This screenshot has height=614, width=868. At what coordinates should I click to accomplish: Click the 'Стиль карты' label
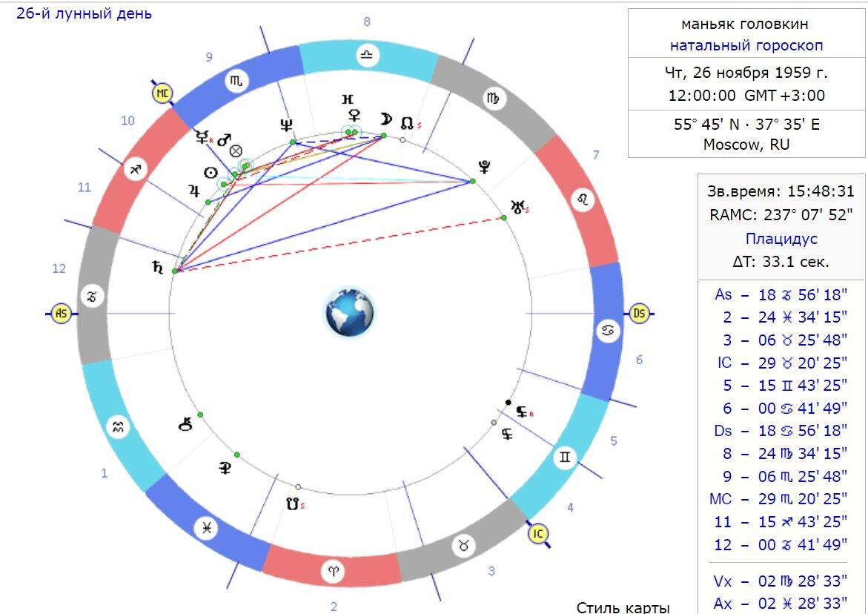pos(623,607)
